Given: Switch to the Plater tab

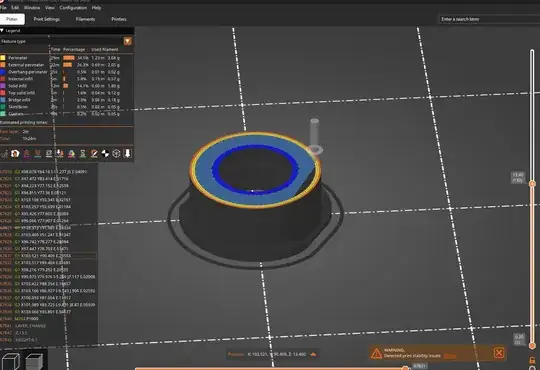Looking at the screenshot, I should pyautogui.click(x=12, y=19).
